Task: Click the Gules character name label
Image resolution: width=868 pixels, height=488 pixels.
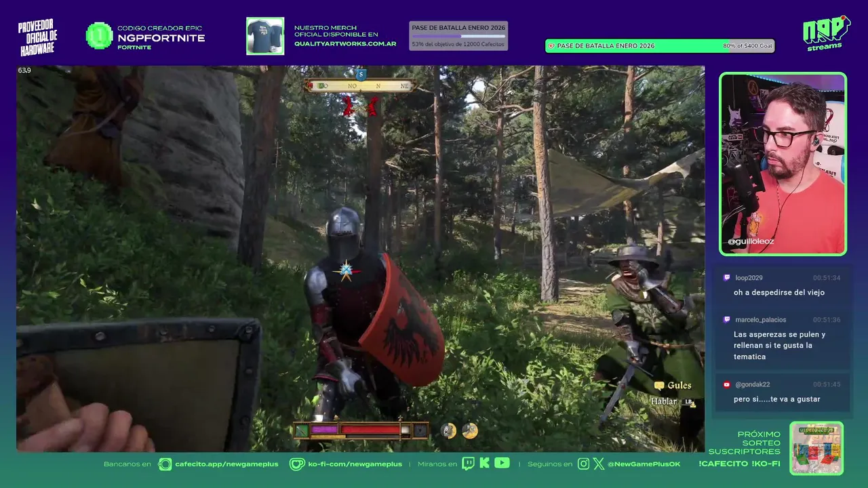Action: tap(679, 386)
